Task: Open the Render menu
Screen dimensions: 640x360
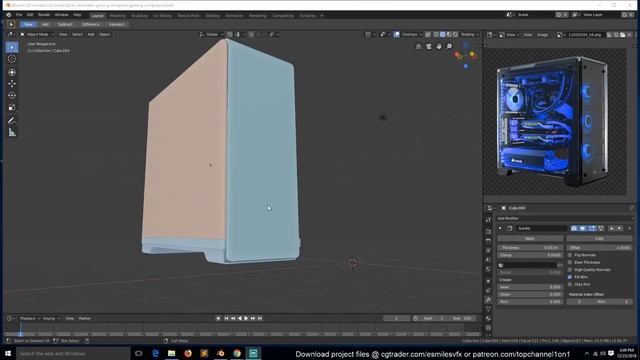Action: point(44,15)
